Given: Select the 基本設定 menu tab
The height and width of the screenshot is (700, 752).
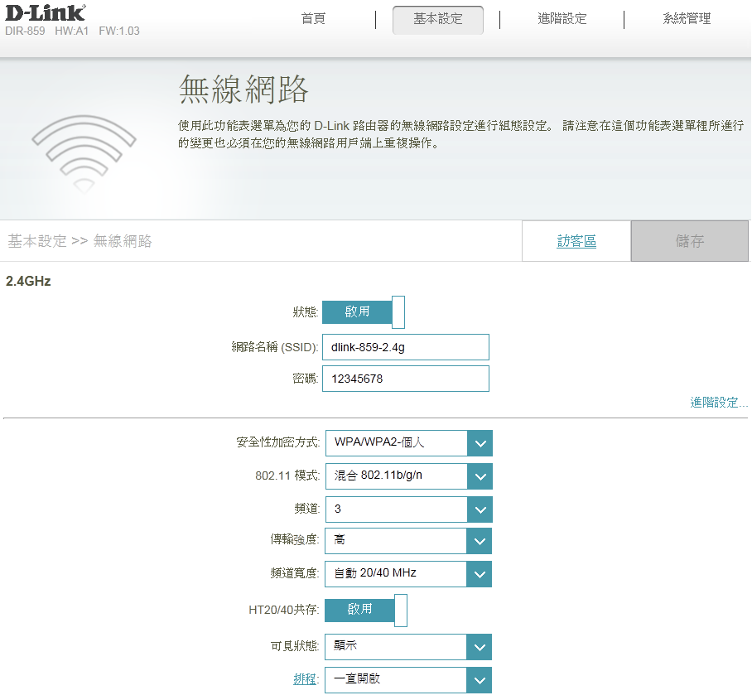Looking at the screenshot, I should click(437, 19).
